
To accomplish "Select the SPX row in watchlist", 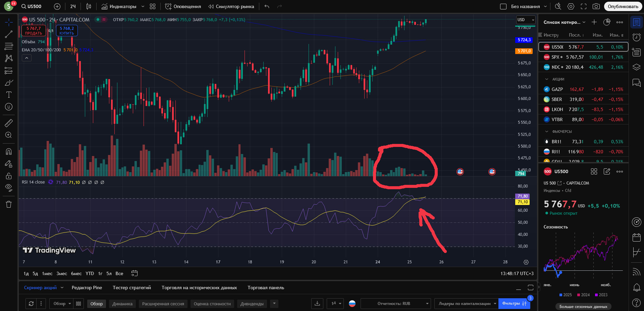I will pyautogui.click(x=583, y=57).
